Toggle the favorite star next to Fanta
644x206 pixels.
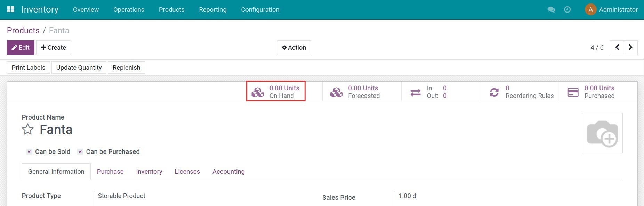tap(27, 130)
